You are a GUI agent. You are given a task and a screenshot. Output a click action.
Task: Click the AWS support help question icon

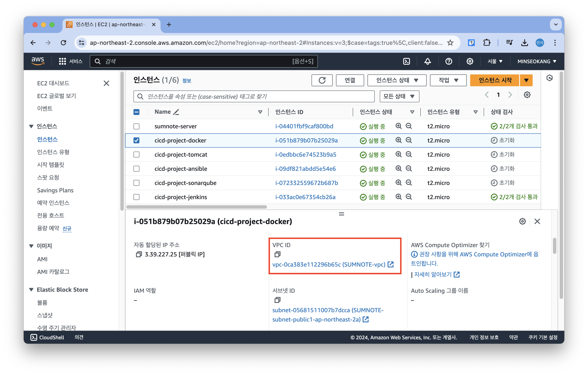coord(449,61)
